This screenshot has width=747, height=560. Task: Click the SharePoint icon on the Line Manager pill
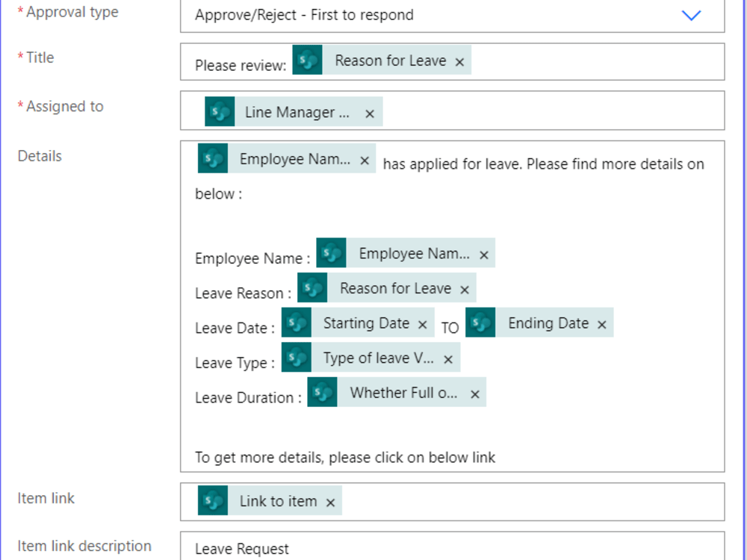pos(220,111)
